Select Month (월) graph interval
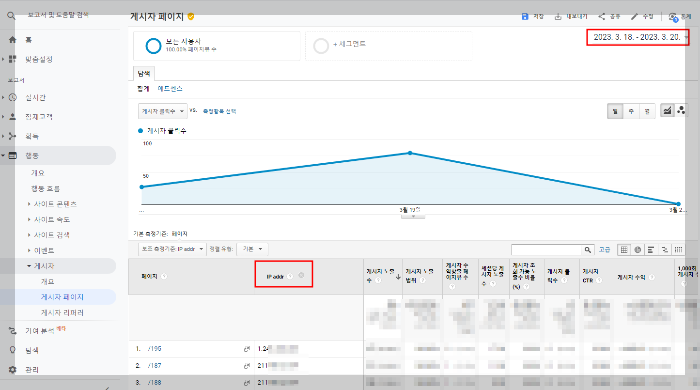The image size is (700, 390). [647, 111]
